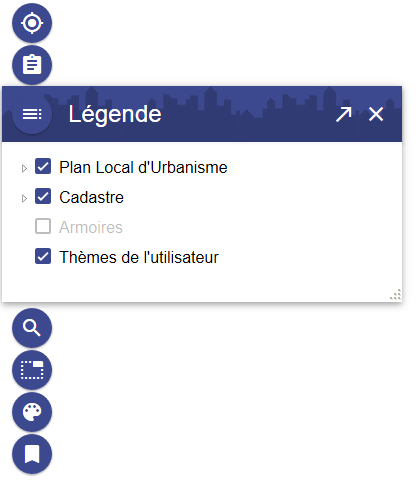
Task: Select the Cadastre label
Action: click(x=92, y=197)
